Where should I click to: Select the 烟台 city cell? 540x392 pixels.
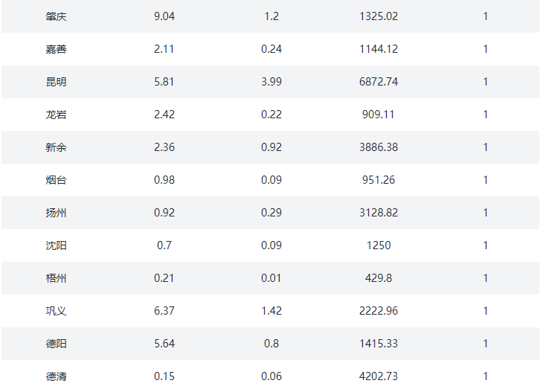56,180
